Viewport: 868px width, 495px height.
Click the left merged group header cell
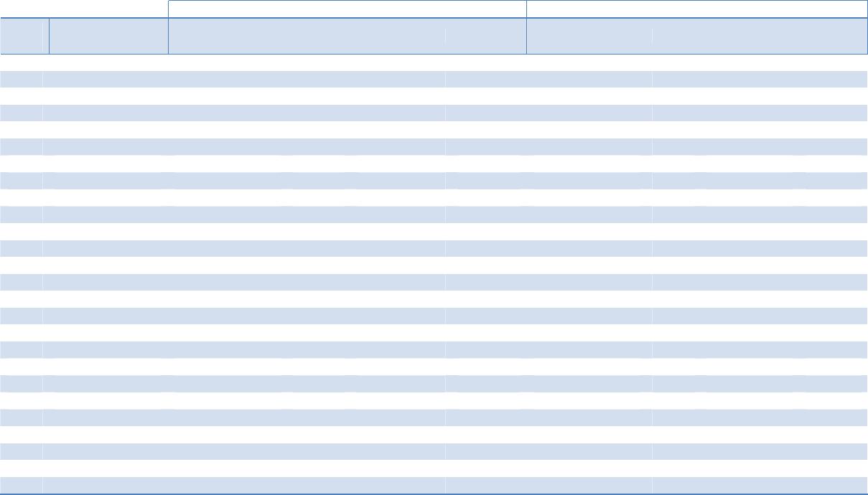coord(347,9)
